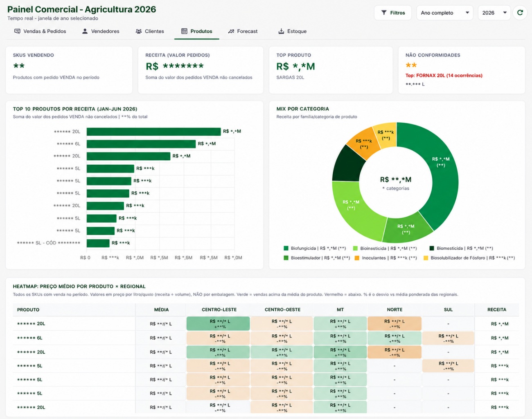Click the HEATMAP: PREÇO MÉDIO heading

point(79,287)
